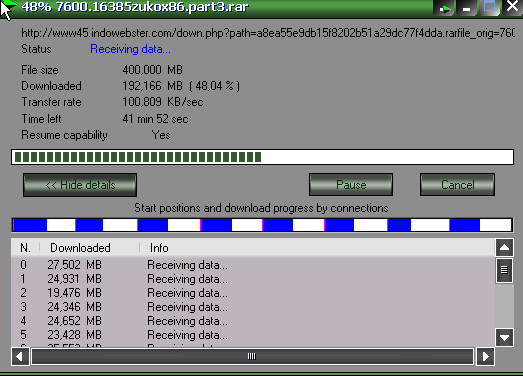Select connection row 5 with 23,428 MB
This screenshot has height=376, width=523.
coord(253,335)
